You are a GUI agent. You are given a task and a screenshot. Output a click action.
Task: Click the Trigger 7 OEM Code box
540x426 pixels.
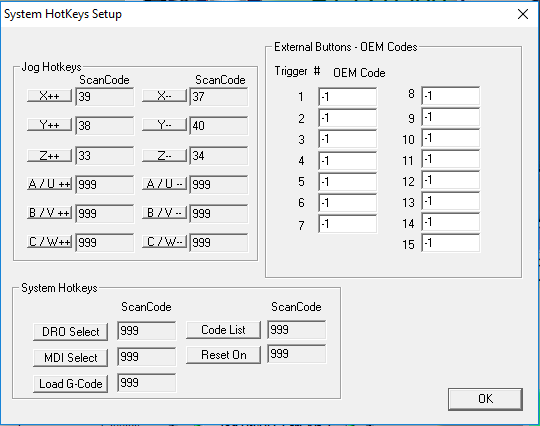pyautogui.click(x=347, y=224)
